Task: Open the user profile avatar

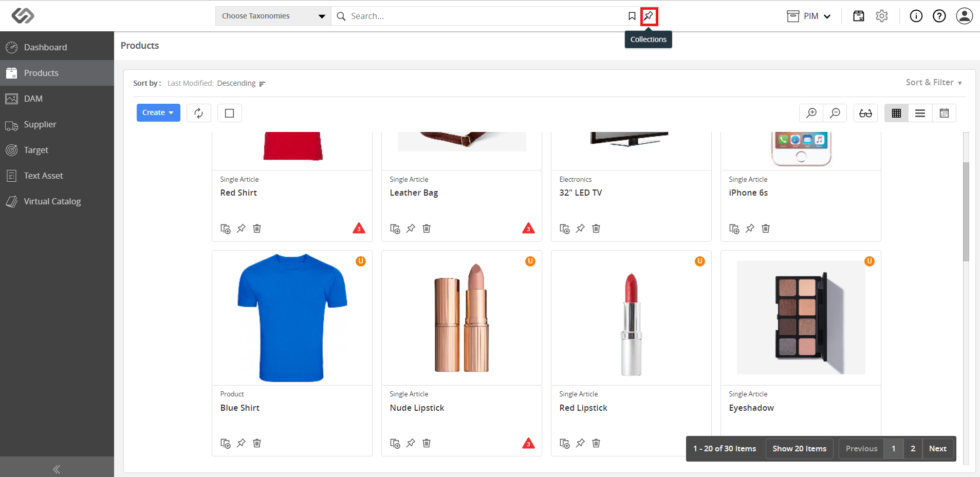Action: [965, 16]
